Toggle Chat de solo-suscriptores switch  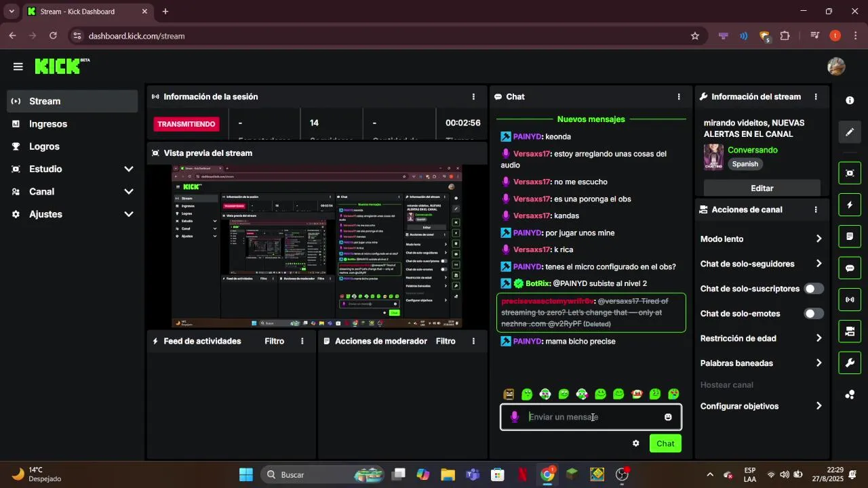[x=814, y=289]
